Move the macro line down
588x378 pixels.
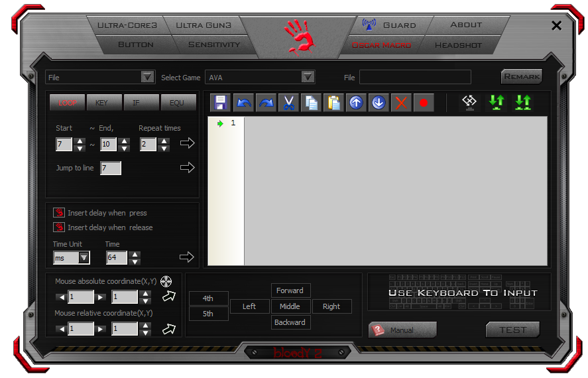tap(379, 103)
